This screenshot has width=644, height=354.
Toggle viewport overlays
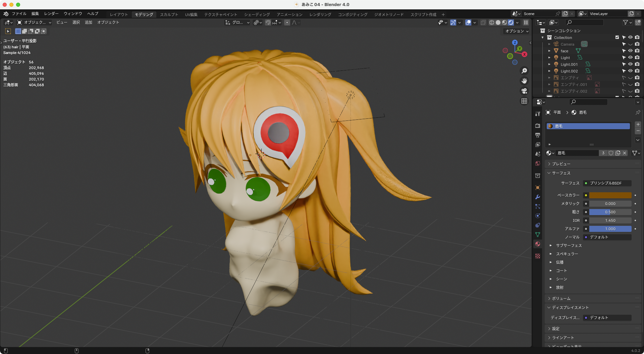pyautogui.click(x=468, y=22)
